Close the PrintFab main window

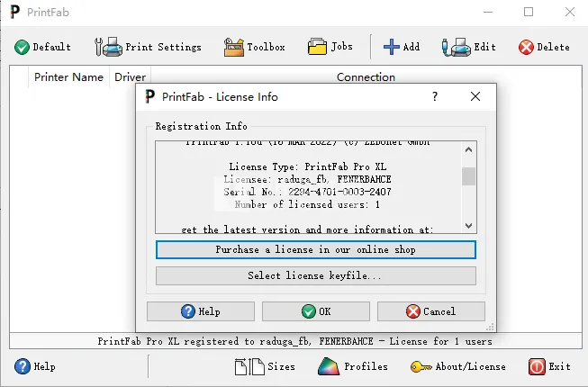[x=570, y=12]
